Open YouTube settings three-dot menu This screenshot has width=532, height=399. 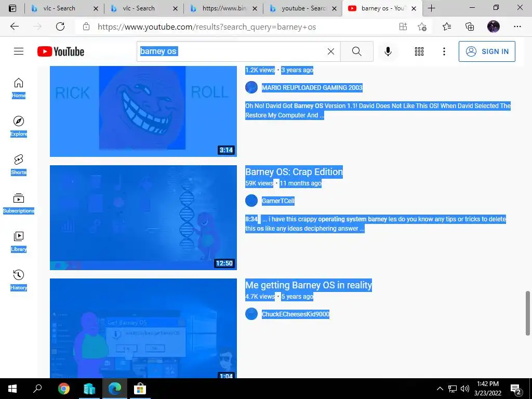tap(444, 51)
